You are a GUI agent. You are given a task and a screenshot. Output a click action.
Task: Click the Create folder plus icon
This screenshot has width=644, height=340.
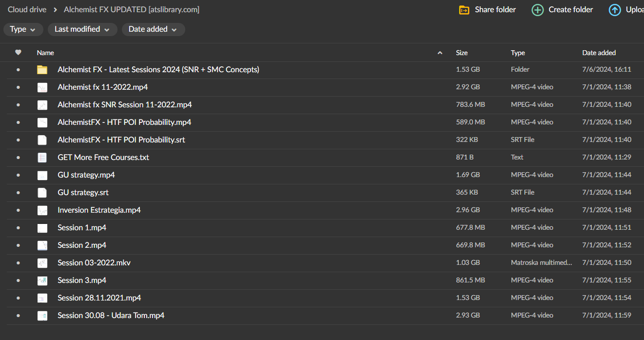(x=537, y=10)
